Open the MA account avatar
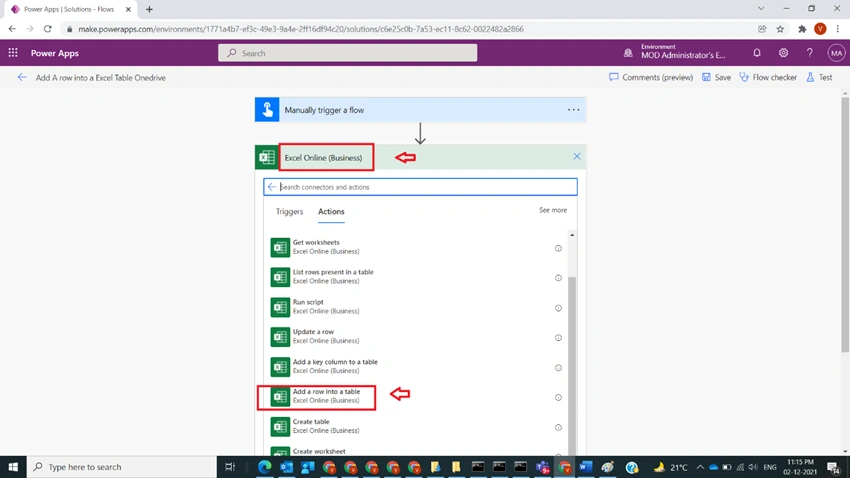 836,53
